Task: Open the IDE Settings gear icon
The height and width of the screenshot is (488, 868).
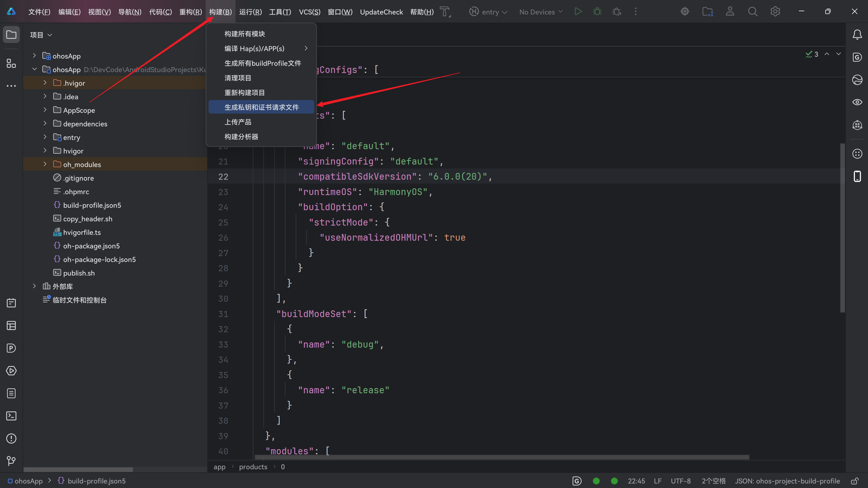Action: tap(775, 12)
